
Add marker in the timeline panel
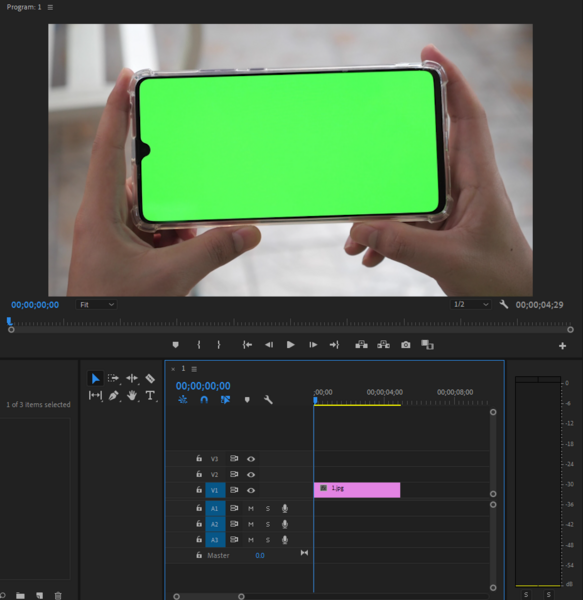point(247,400)
